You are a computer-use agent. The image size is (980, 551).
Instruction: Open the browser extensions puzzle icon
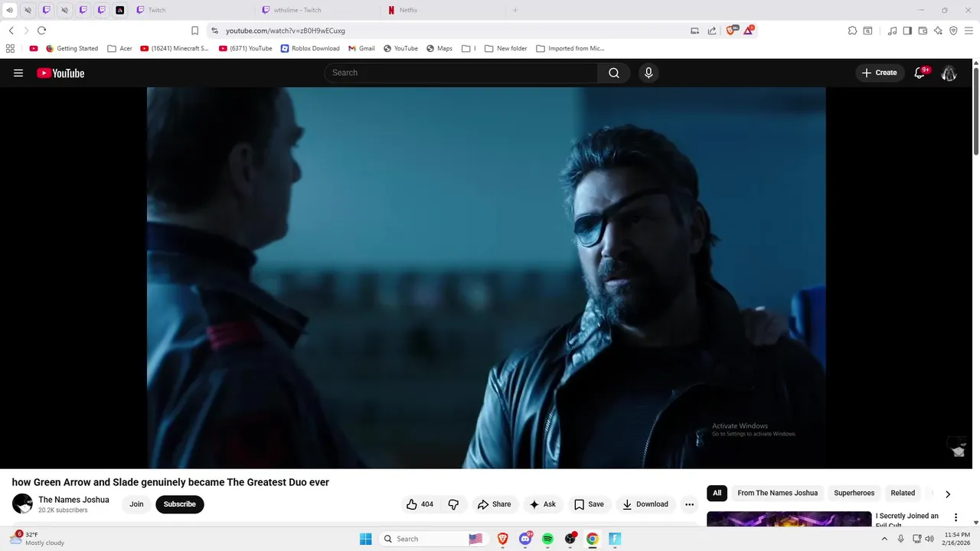point(852,31)
